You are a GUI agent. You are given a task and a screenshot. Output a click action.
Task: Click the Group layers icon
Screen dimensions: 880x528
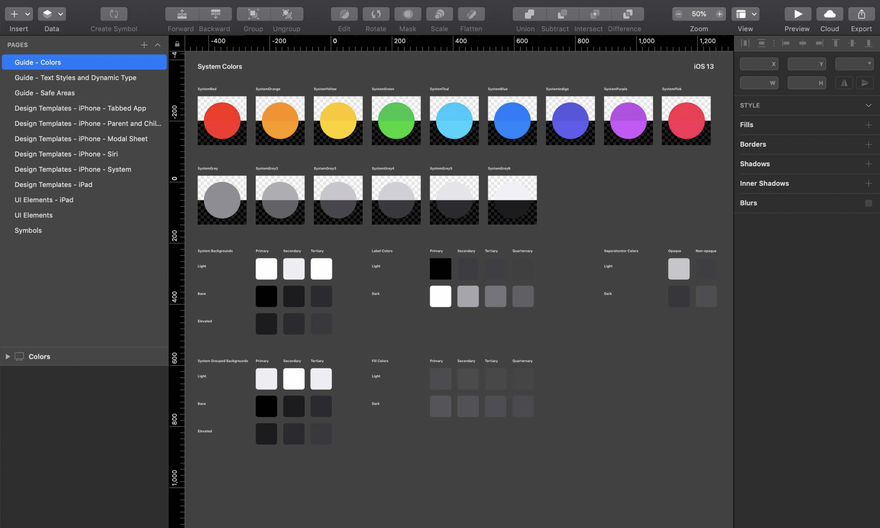point(253,14)
